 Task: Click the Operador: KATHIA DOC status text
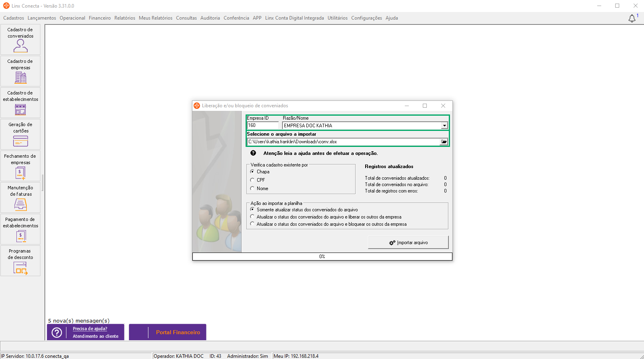179,356
